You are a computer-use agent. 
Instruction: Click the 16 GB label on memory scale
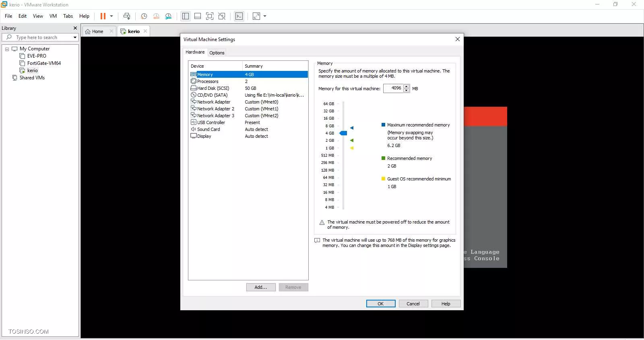[329, 118]
